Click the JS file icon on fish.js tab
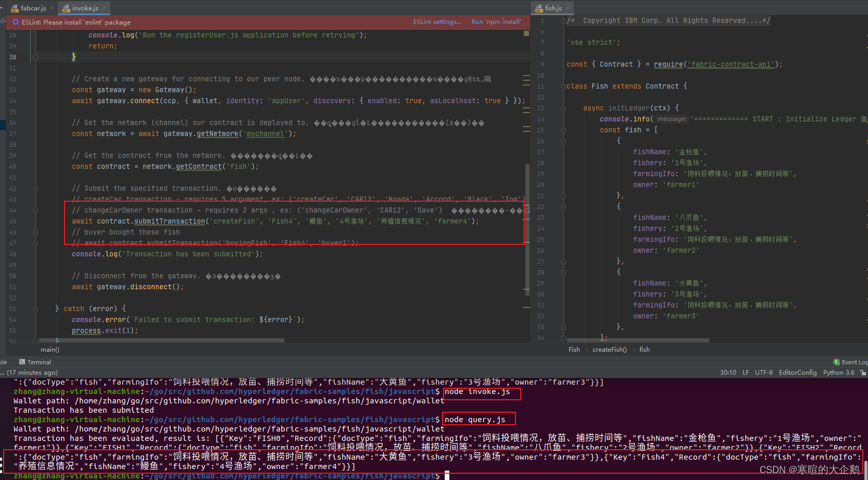Image resolution: width=868 pixels, height=480 pixels. (539, 8)
